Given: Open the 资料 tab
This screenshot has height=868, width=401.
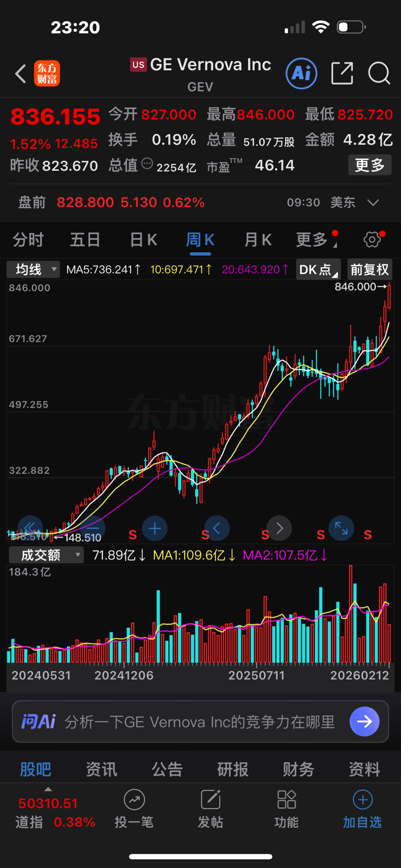Looking at the screenshot, I should [364, 769].
